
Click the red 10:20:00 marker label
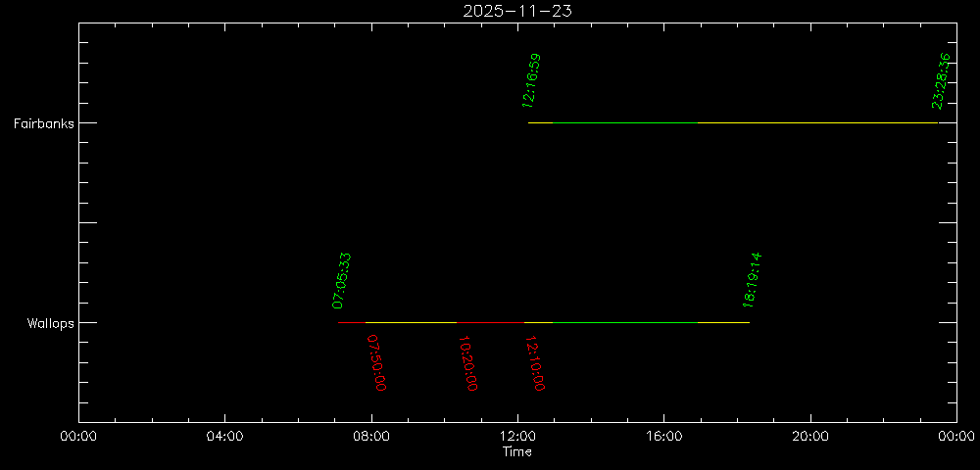[x=467, y=363]
